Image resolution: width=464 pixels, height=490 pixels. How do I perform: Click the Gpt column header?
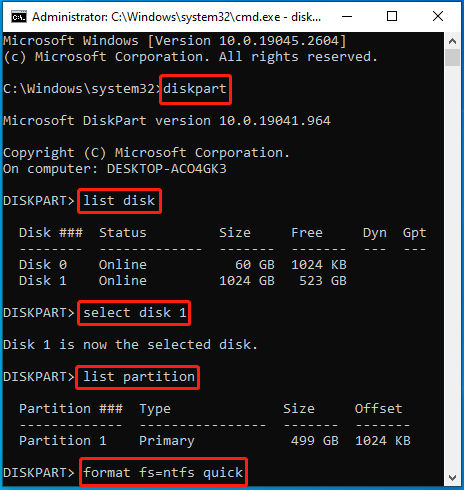click(x=414, y=233)
